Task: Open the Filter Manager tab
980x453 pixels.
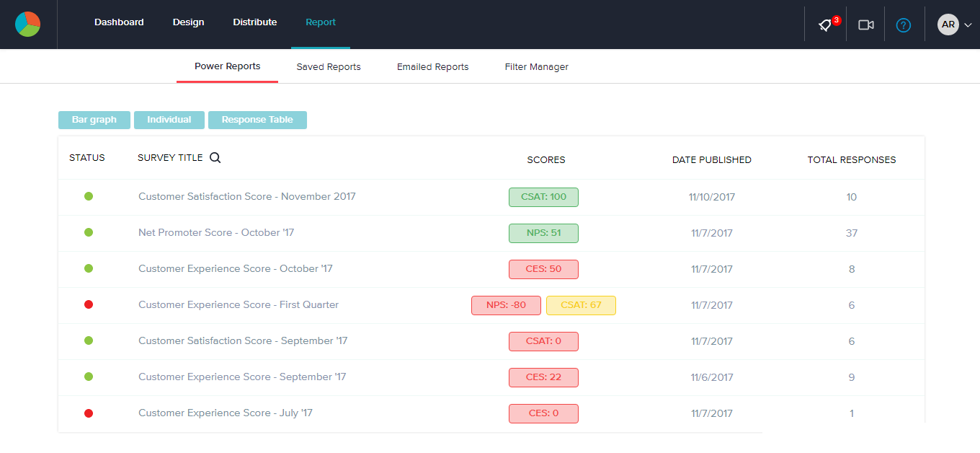Action: click(x=536, y=66)
